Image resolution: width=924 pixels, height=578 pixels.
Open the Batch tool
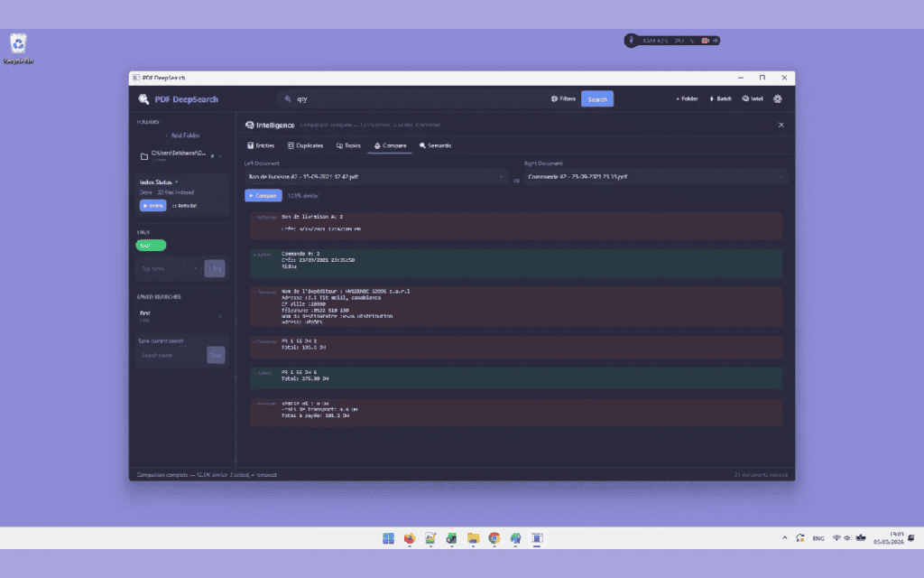720,99
